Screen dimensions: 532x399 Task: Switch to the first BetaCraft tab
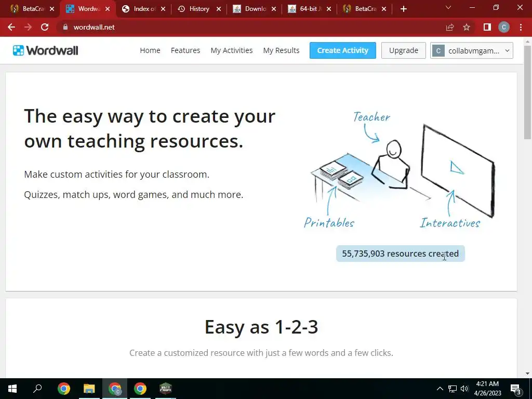(32, 9)
